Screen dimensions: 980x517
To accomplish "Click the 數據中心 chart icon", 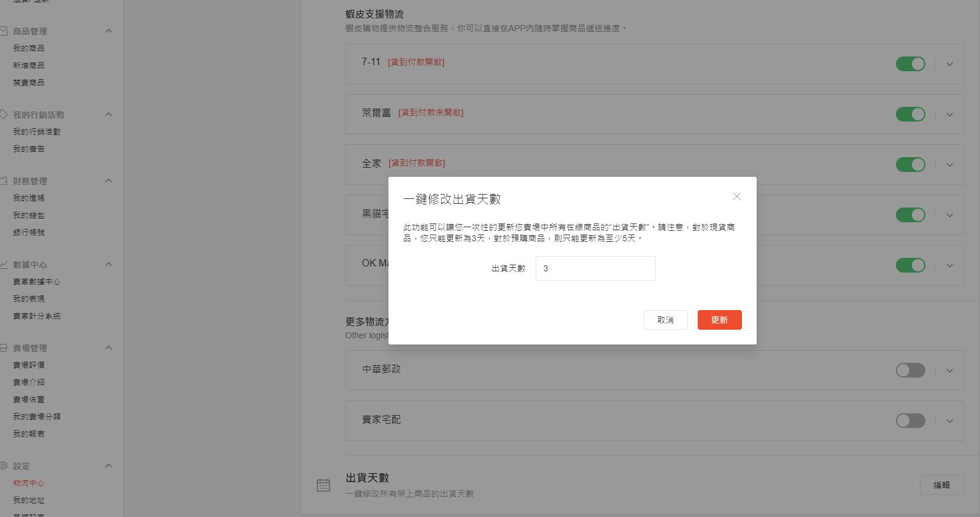I will 4,265.
